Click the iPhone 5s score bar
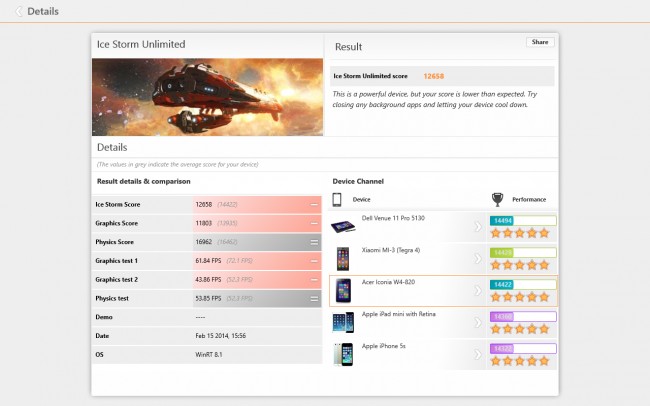The height and width of the screenshot is (406, 650). (523, 349)
